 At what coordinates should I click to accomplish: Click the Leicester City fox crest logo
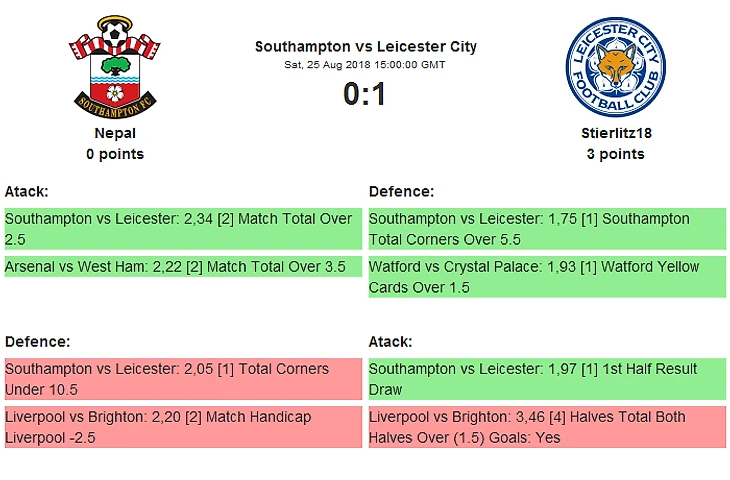click(615, 68)
